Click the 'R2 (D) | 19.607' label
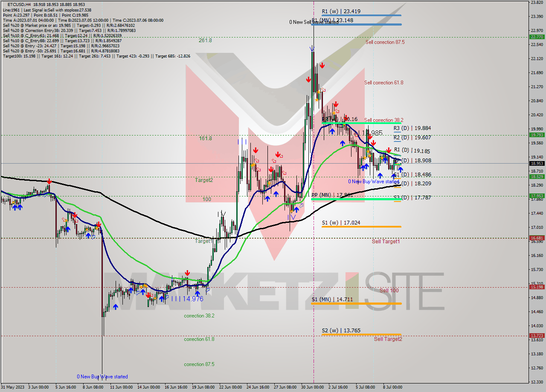 [412, 138]
